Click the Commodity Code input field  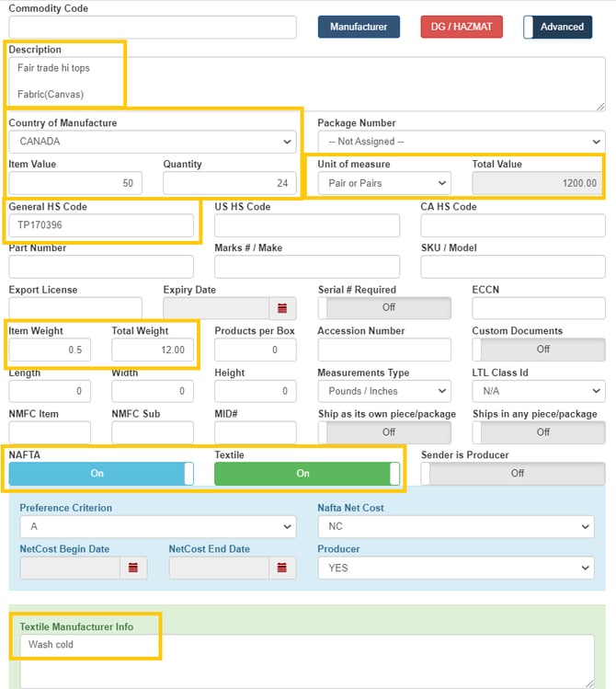coord(153,27)
